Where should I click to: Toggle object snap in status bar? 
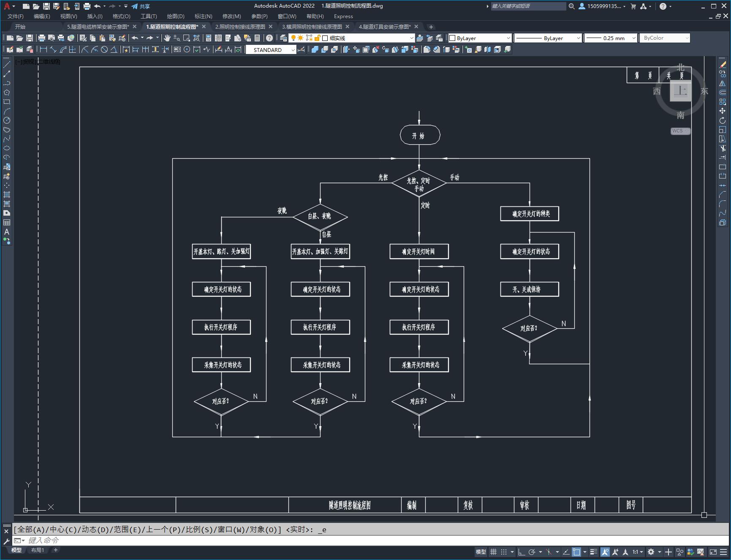point(576,552)
